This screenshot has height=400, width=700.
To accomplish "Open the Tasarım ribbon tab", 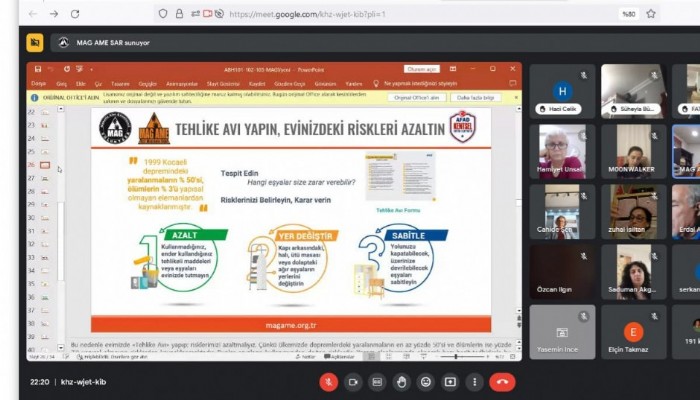I will point(120,84).
